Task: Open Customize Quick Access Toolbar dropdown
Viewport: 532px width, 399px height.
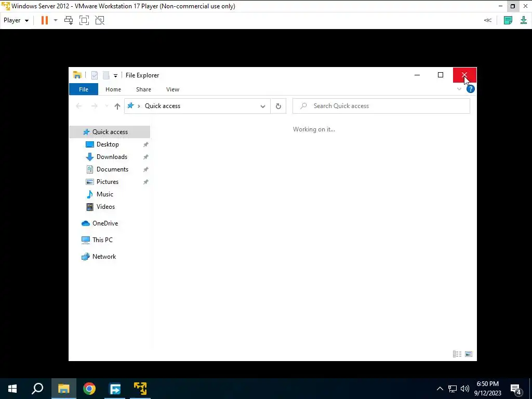Action: coord(115,76)
